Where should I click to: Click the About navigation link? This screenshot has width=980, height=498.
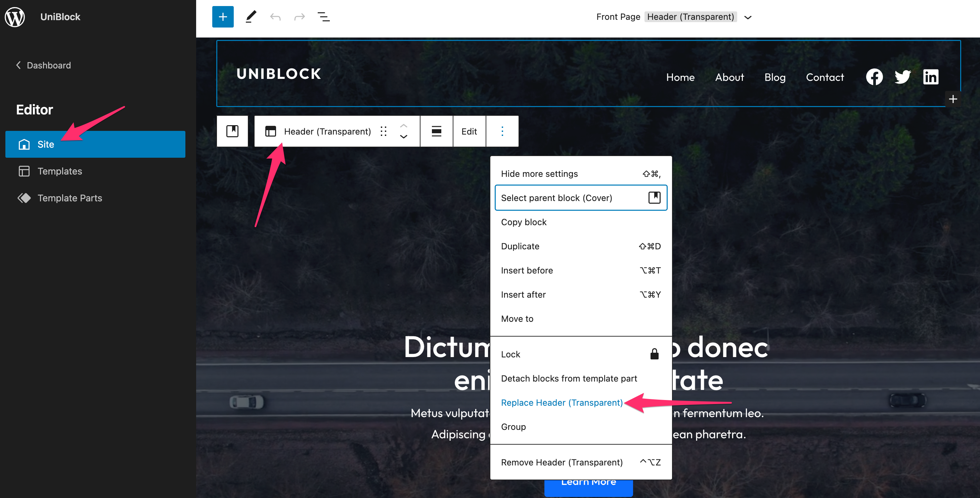(729, 77)
